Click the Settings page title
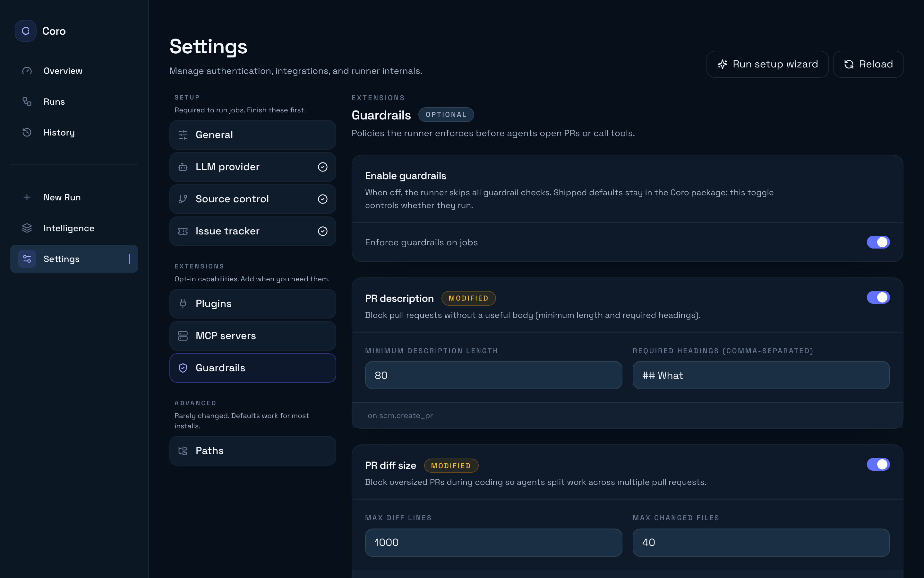Image resolution: width=924 pixels, height=578 pixels. 209,46
